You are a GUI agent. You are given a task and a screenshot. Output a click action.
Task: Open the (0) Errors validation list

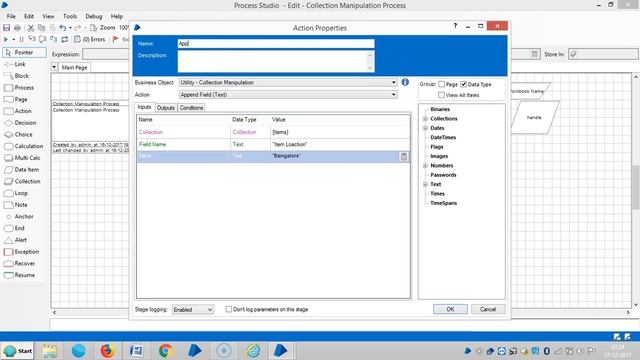pos(89,39)
